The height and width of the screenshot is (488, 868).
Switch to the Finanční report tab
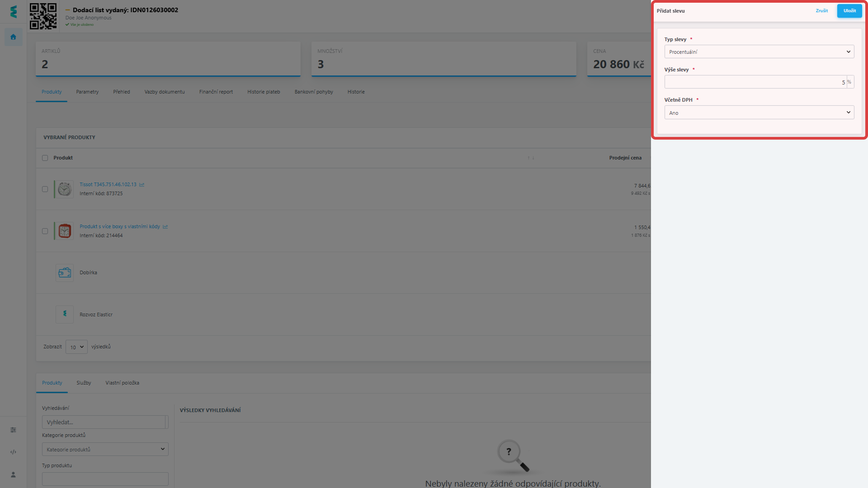coord(216,92)
